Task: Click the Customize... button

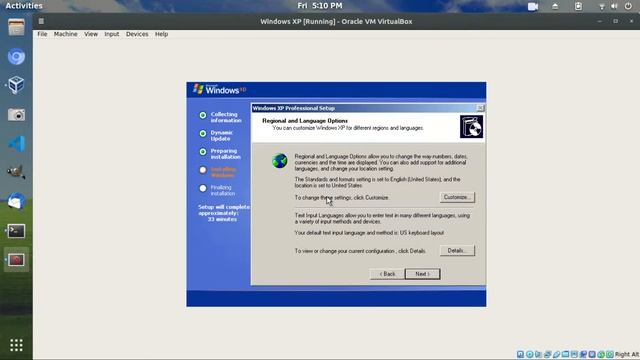Action: [x=457, y=197]
